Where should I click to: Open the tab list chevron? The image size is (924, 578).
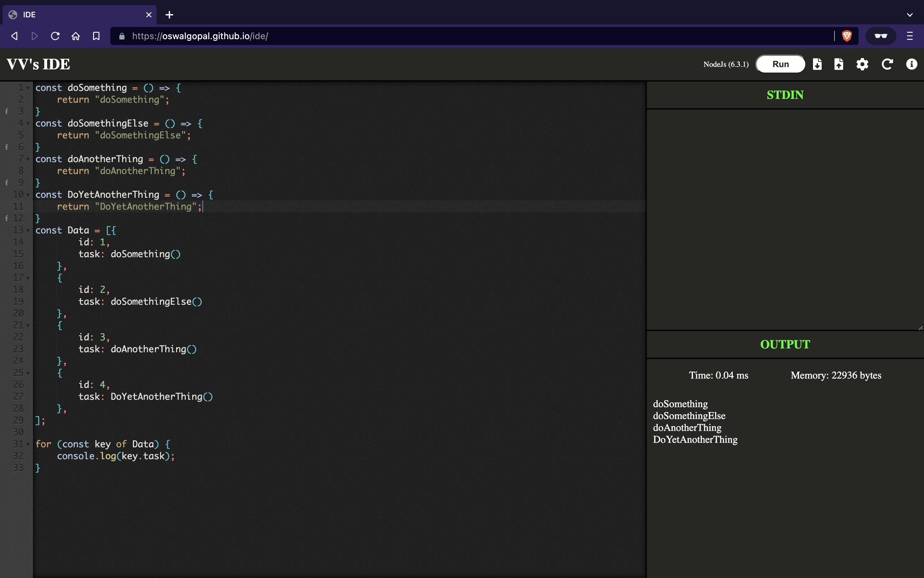coord(910,14)
